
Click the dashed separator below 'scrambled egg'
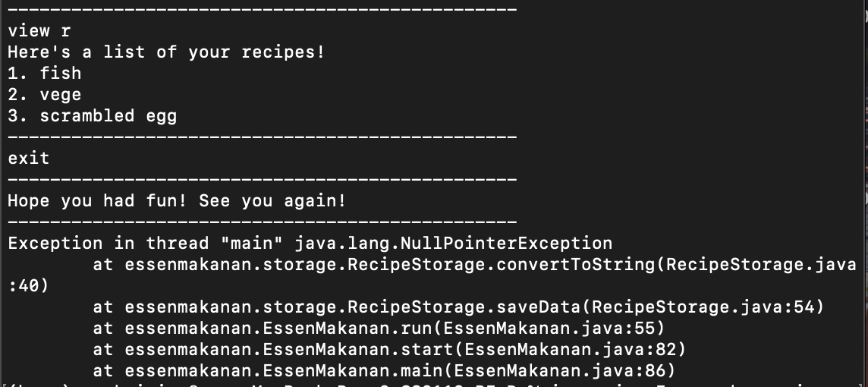pyautogui.click(x=263, y=137)
